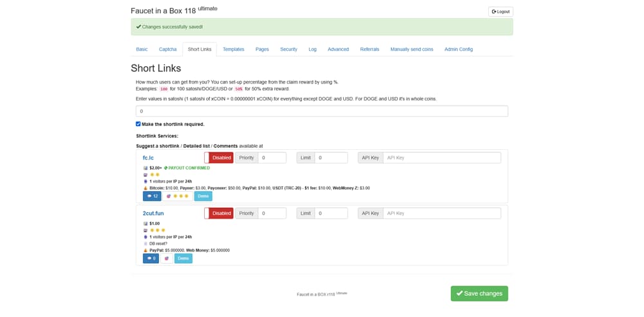Open 2cut.fun comments button showing 0

click(x=151, y=258)
